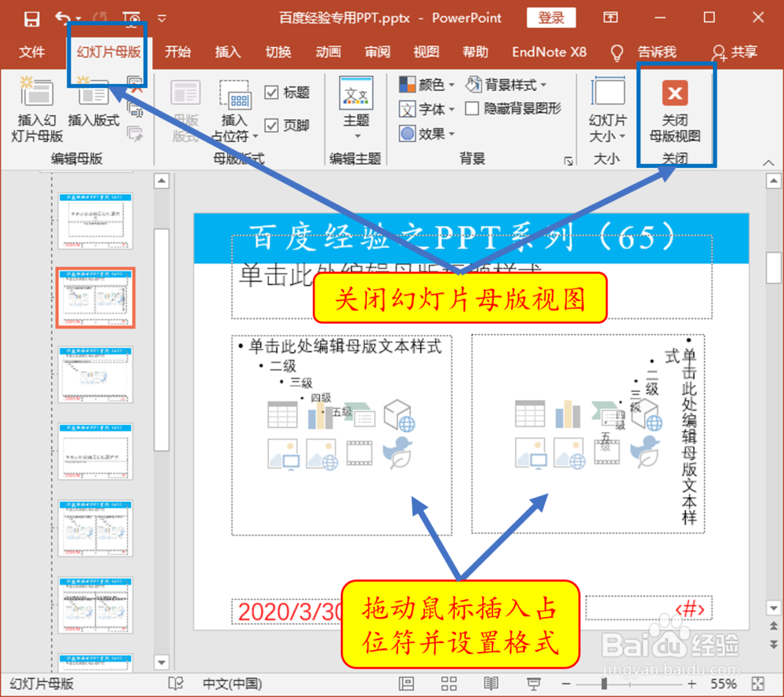The height and width of the screenshot is (697, 784).
Task: Switch to the 切换 tab
Action: [278, 52]
